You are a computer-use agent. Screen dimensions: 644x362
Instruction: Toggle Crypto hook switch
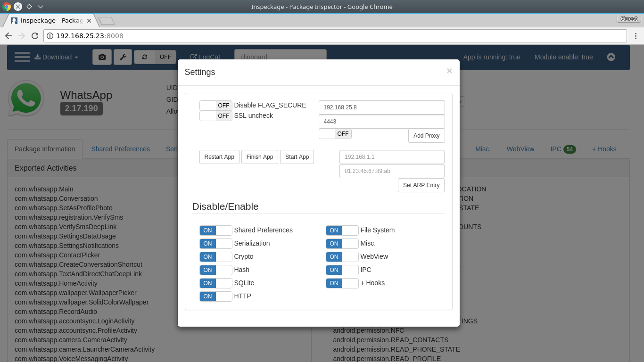[x=216, y=257]
